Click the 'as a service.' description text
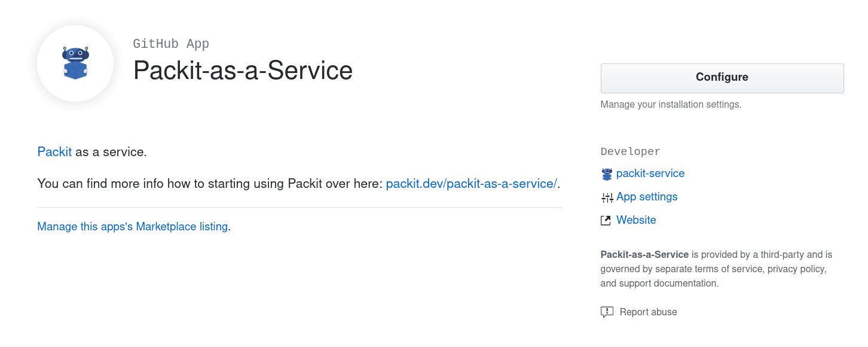Screen dimensions: 868x347 111,152
